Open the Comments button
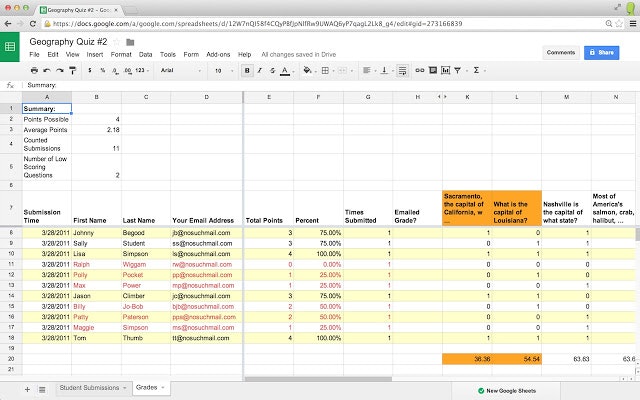 pyautogui.click(x=560, y=52)
